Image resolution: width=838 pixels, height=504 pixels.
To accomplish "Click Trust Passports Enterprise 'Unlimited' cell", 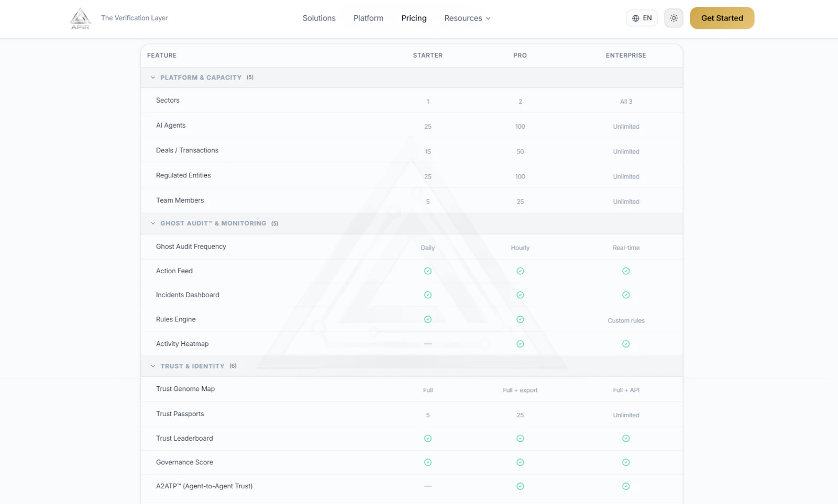I will (626, 416).
